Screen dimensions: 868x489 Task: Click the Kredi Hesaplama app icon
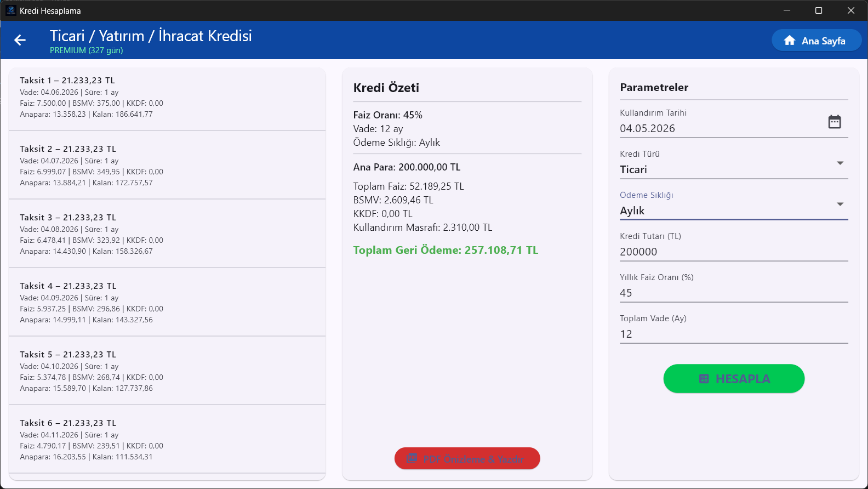pyautogui.click(x=10, y=10)
